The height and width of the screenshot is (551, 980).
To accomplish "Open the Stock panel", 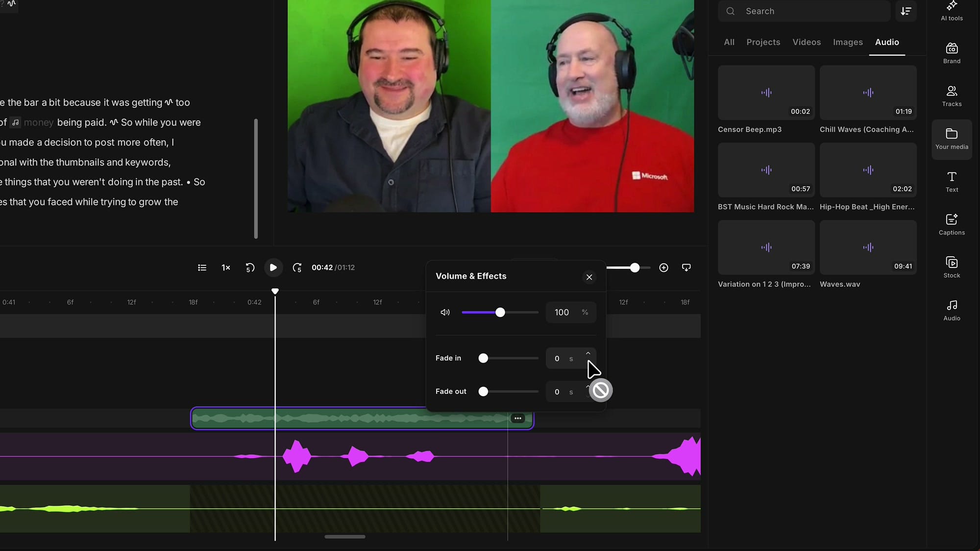I will pos(952,267).
